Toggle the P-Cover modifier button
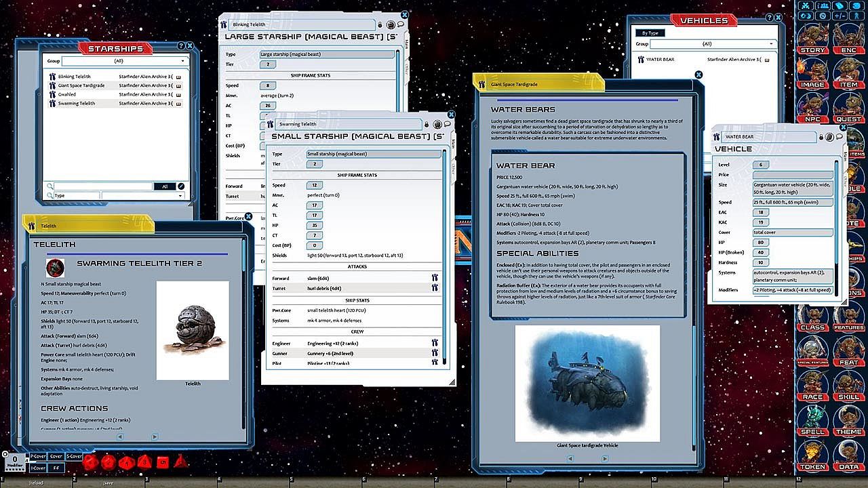 pos(38,456)
